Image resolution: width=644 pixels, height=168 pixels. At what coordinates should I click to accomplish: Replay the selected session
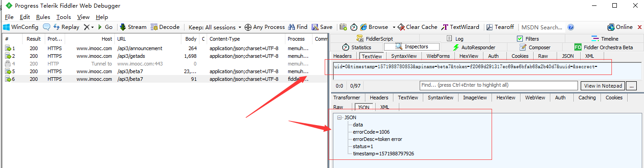tap(66, 27)
